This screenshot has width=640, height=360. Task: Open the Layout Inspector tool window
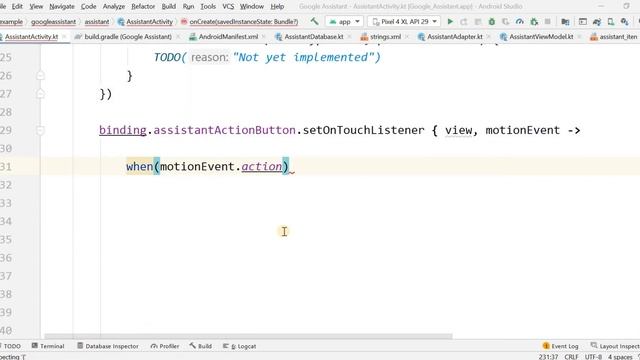pos(615,346)
